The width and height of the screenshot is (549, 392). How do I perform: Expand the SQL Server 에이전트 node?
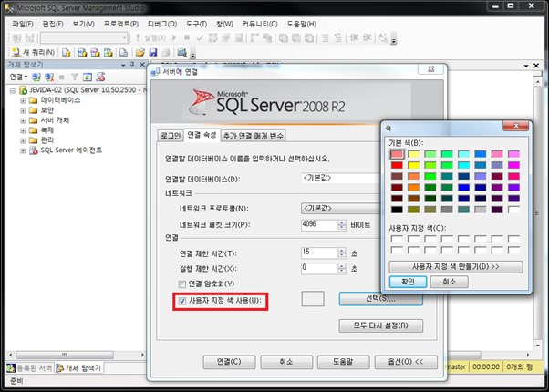tap(23, 150)
